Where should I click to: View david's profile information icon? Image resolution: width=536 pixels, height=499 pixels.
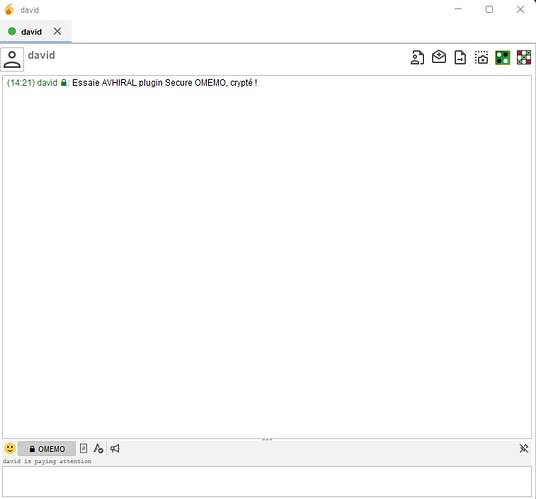pos(417,57)
